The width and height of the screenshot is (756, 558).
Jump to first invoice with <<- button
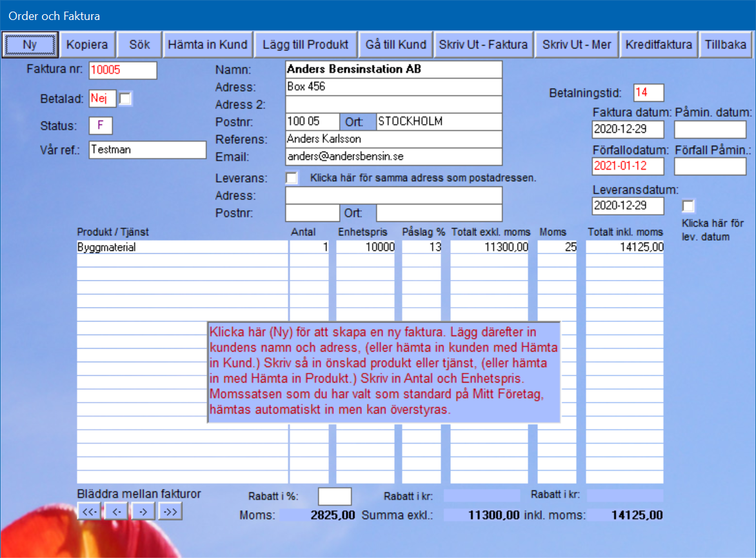90,512
